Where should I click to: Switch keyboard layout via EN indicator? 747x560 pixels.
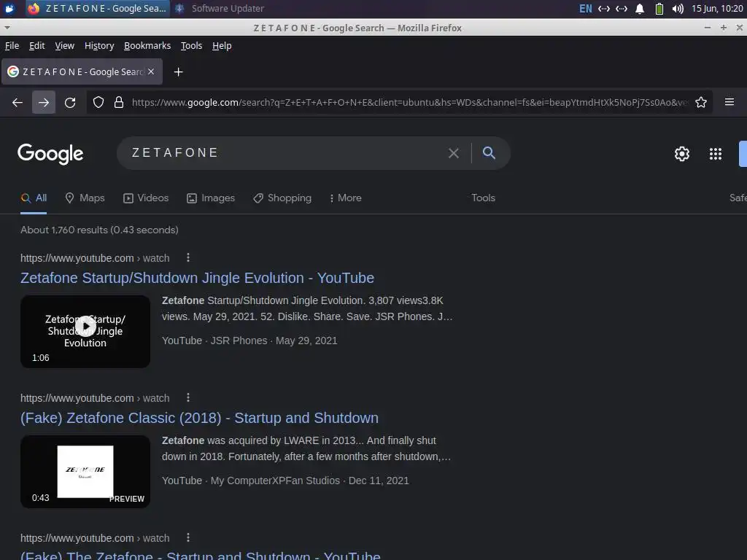(x=585, y=9)
